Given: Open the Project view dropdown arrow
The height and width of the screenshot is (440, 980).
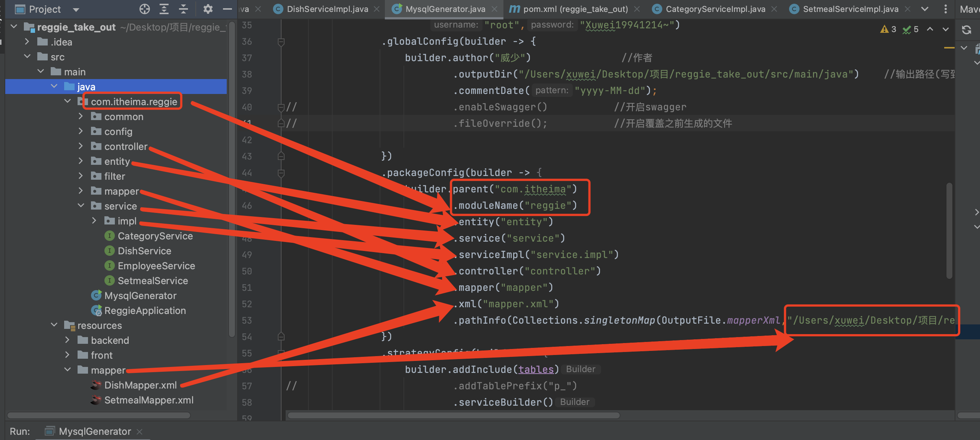Looking at the screenshot, I should point(76,9).
